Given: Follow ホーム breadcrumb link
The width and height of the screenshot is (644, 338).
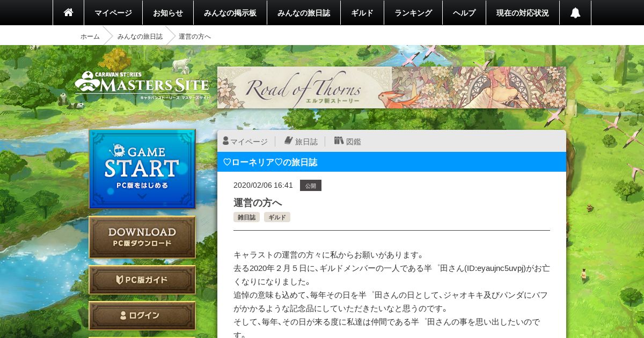Looking at the screenshot, I should [90, 36].
